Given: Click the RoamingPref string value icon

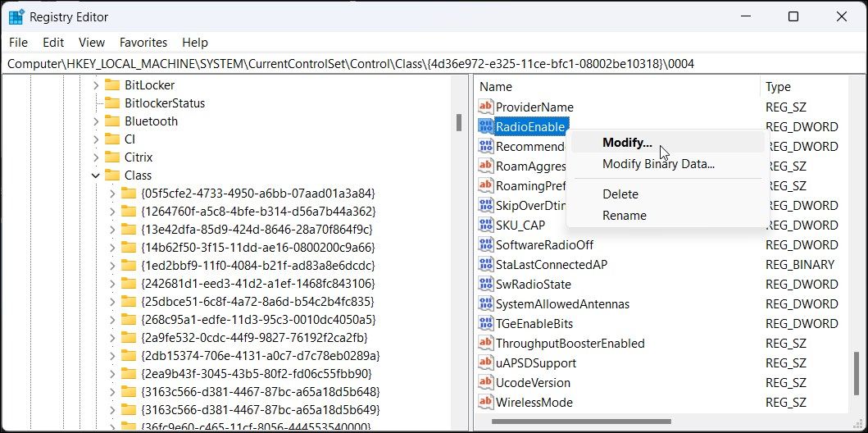Looking at the screenshot, I should pos(485,185).
